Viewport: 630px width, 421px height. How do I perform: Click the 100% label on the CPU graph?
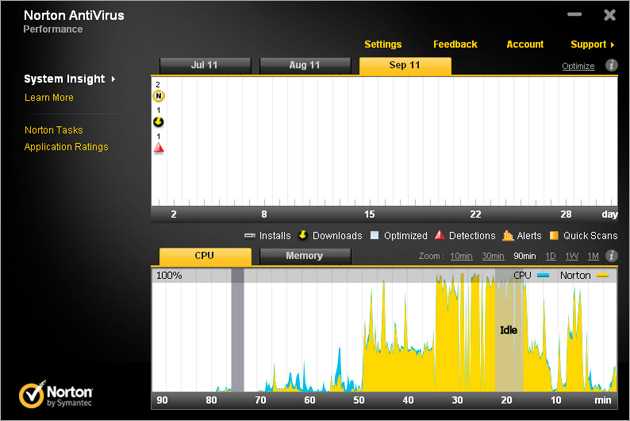coord(169,276)
